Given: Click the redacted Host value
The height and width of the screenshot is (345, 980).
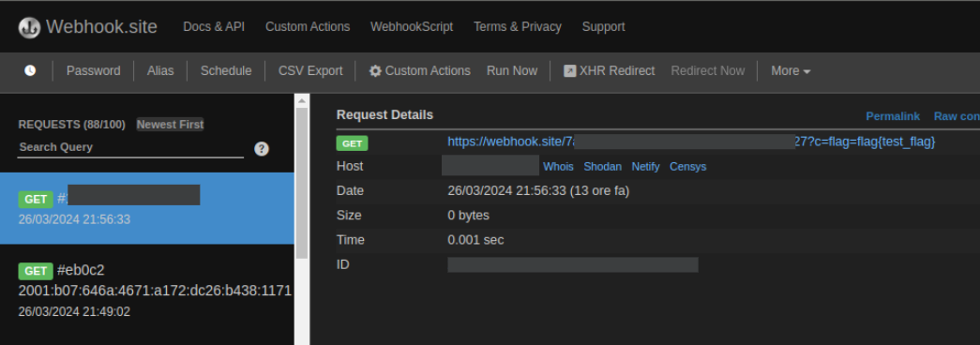Looking at the screenshot, I should point(490,166).
